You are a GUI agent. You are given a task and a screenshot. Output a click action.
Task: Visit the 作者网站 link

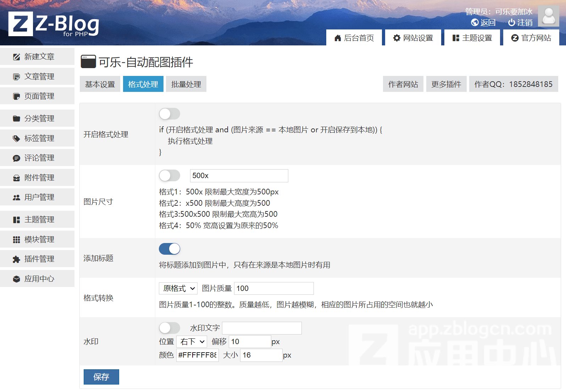403,84
